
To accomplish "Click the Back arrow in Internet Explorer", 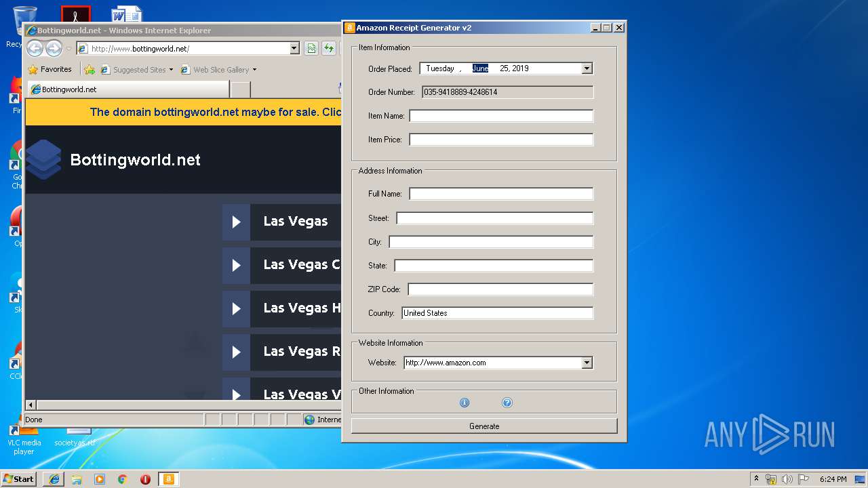I will (x=35, y=48).
